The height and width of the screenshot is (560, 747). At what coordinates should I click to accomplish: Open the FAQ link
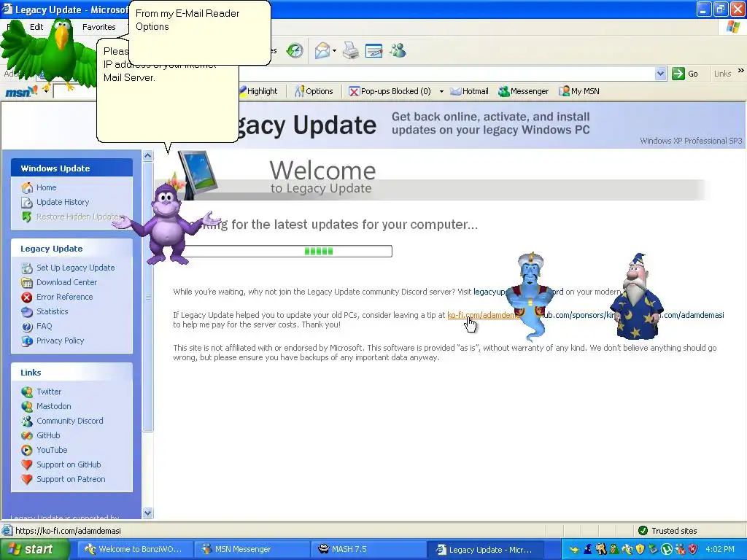[44, 326]
